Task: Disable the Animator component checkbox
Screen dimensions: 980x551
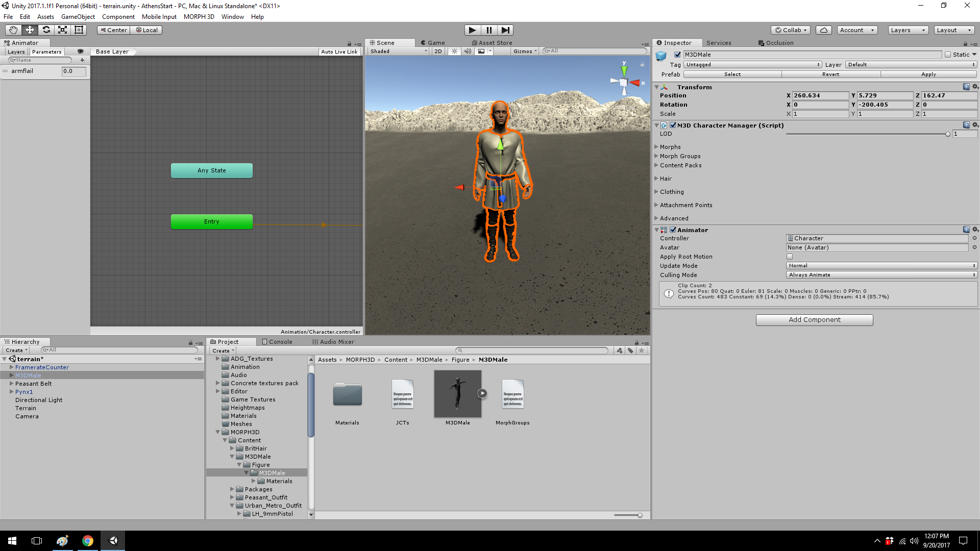Action: click(x=673, y=230)
